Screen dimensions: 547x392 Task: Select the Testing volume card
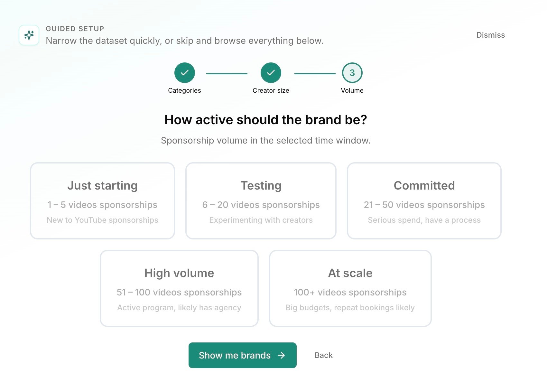click(261, 201)
